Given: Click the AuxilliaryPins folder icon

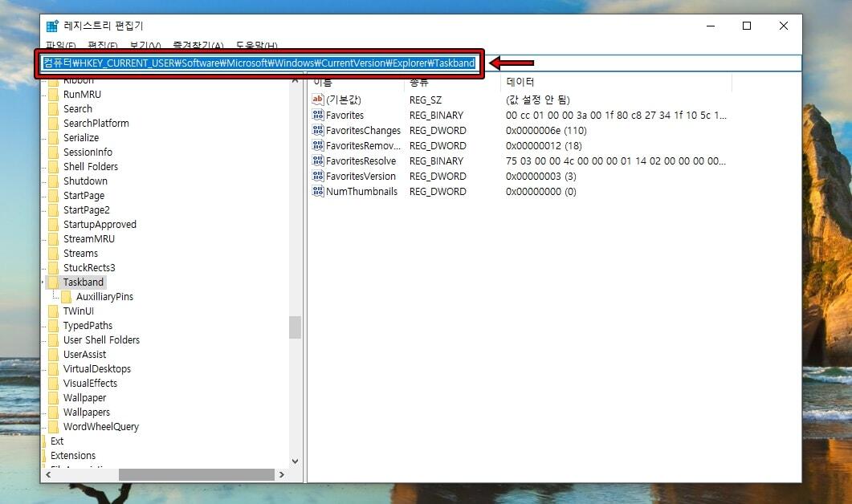Looking at the screenshot, I should point(67,296).
